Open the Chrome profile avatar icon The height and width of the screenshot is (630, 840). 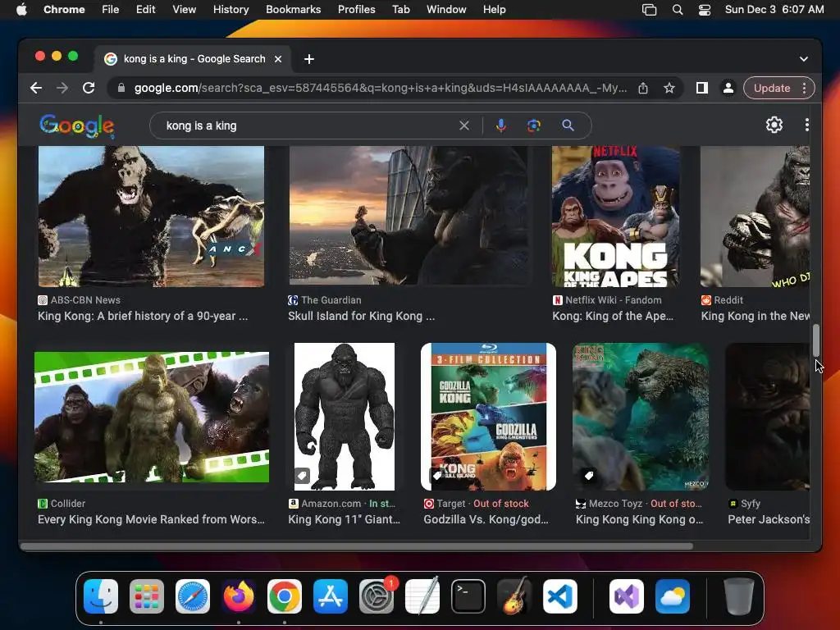click(x=728, y=88)
